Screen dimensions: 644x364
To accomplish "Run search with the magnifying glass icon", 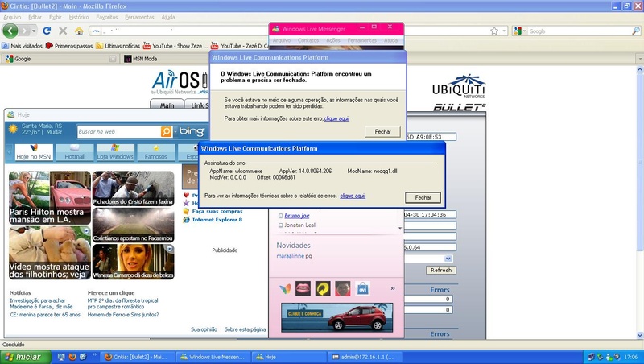I will (636, 31).
